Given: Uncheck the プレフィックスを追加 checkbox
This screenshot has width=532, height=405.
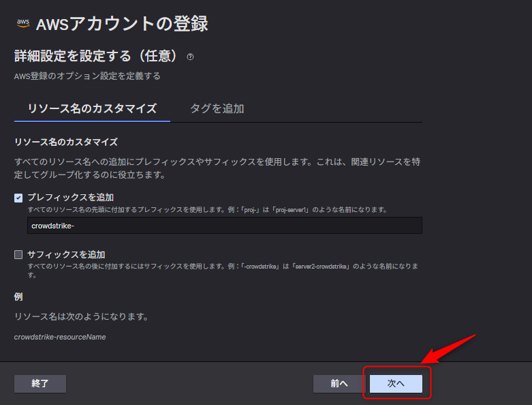Looking at the screenshot, I should coord(18,198).
